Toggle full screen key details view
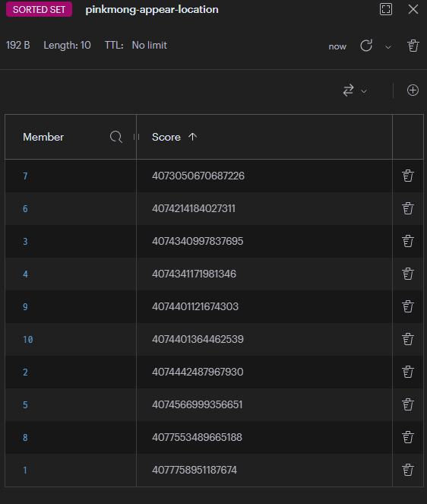 385,9
